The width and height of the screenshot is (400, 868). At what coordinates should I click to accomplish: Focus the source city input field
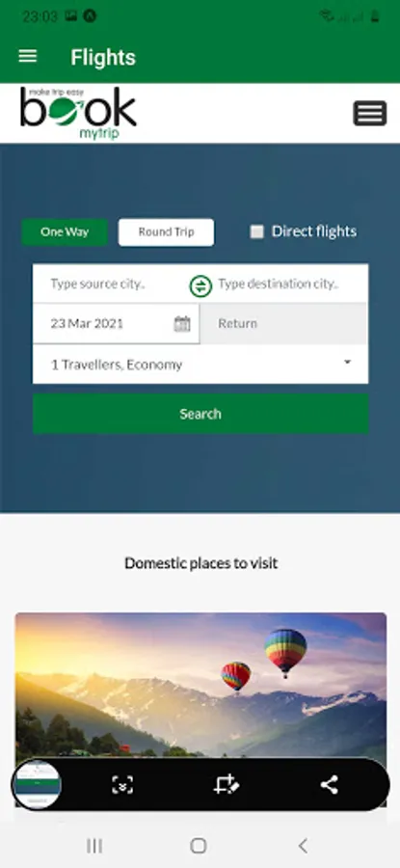click(111, 284)
